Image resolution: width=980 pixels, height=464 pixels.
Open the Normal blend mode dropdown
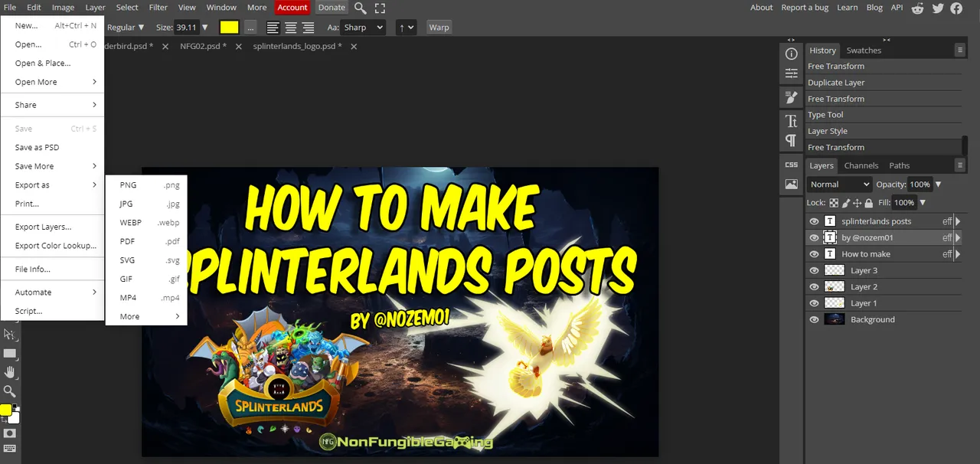coord(839,185)
